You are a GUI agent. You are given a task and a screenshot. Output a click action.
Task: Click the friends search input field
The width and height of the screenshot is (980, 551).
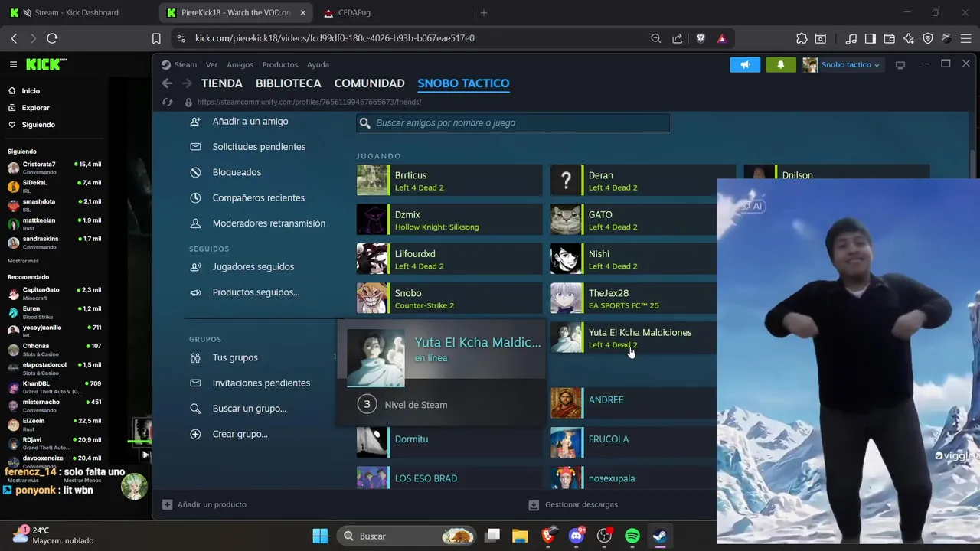(513, 122)
